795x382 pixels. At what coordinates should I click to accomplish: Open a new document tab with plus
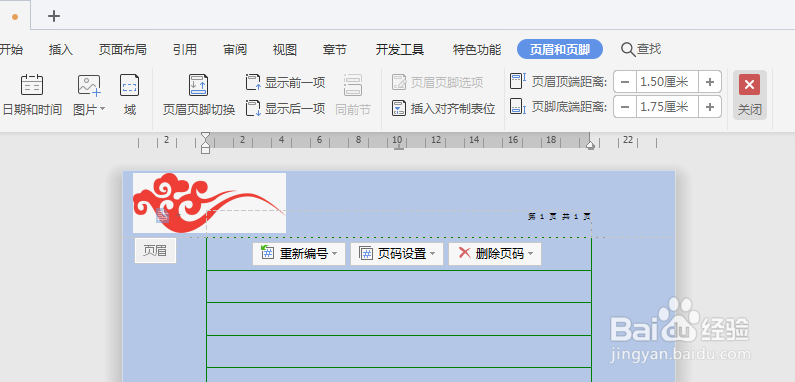click(x=54, y=16)
